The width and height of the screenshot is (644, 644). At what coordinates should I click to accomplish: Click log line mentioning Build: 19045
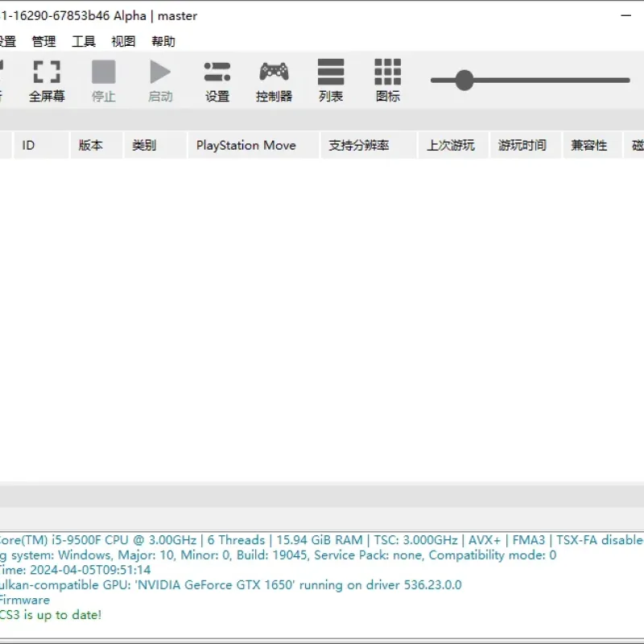point(278,555)
